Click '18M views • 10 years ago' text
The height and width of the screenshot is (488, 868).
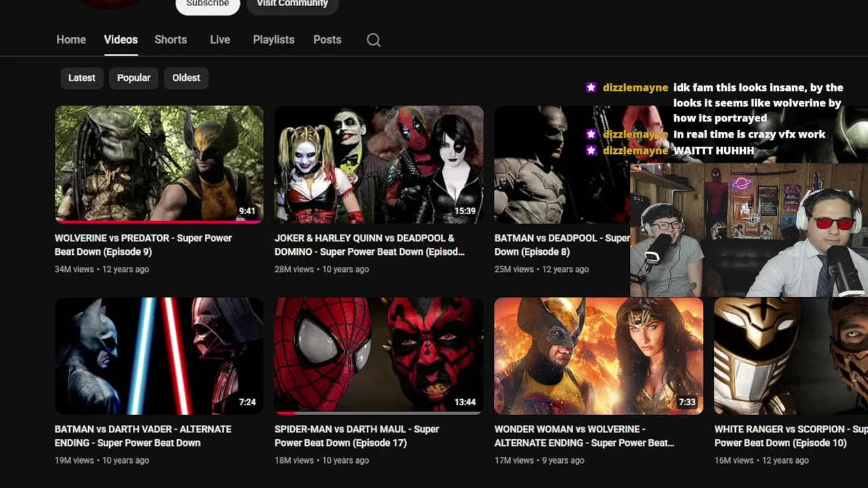[321, 460]
